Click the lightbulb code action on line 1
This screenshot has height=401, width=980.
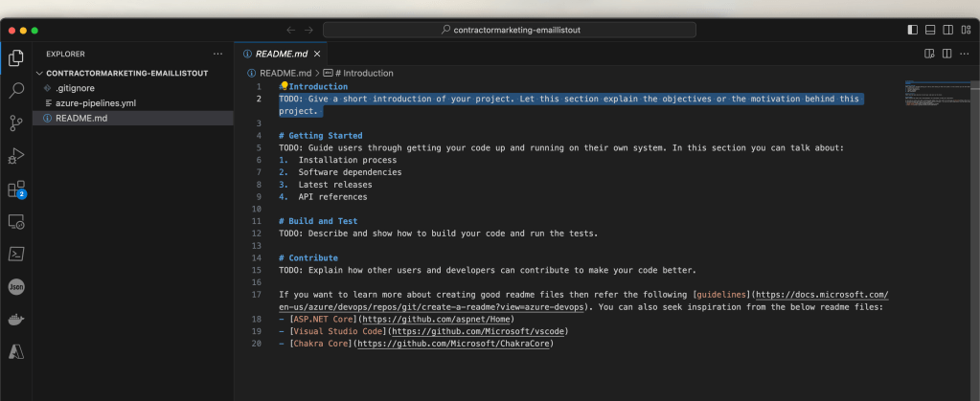coord(285,85)
